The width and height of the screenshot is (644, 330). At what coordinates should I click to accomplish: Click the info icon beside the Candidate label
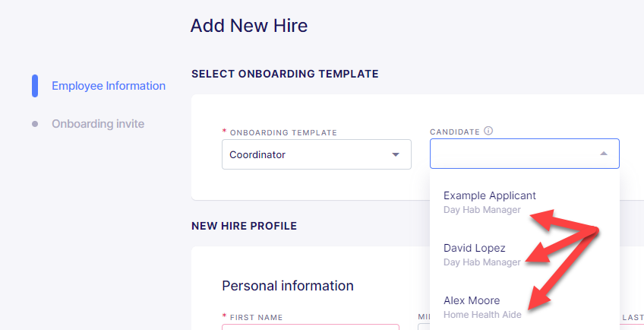point(488,131)
